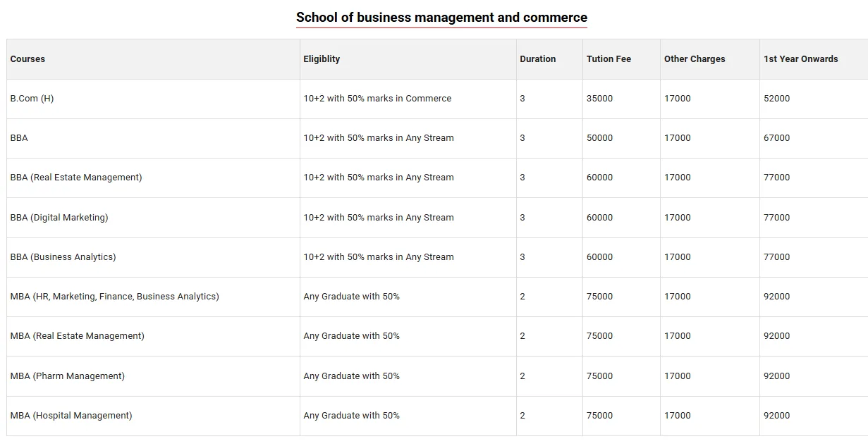
Task: Click the duration value for MBA (Hospital Management)
Action: pyautogui.click(x=522, y=415)
